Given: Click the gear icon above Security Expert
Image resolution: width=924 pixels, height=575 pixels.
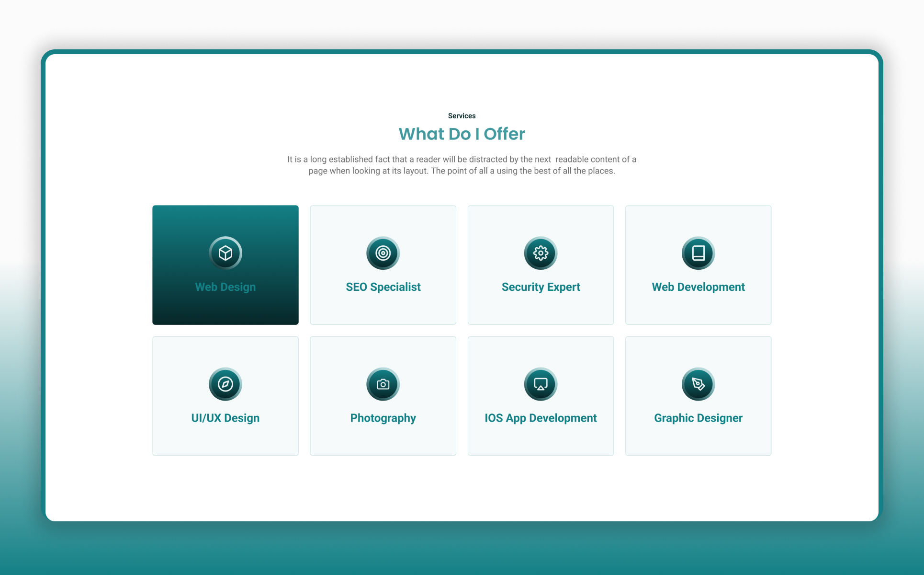Looking at the screenshot, I should click(x=541, y=253).
